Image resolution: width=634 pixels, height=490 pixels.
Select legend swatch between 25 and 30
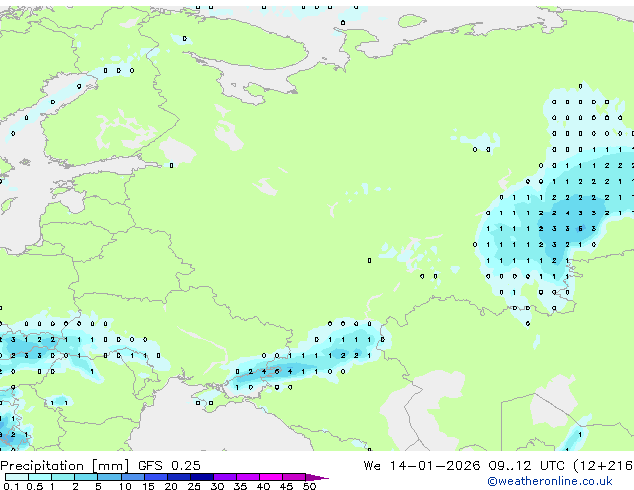click(202, 477)
